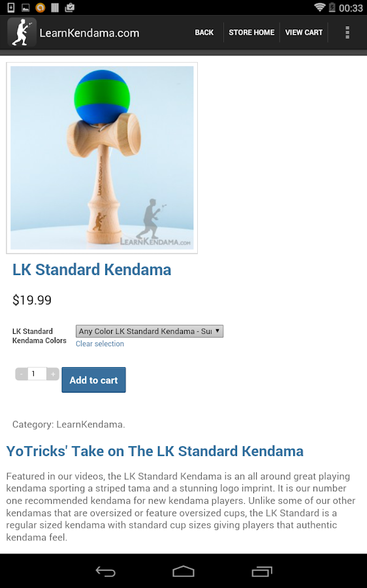The height and width of the screenshot is (588, 367).
Task: Go to BACK in the top bar
Action: (x=204, y=33)
